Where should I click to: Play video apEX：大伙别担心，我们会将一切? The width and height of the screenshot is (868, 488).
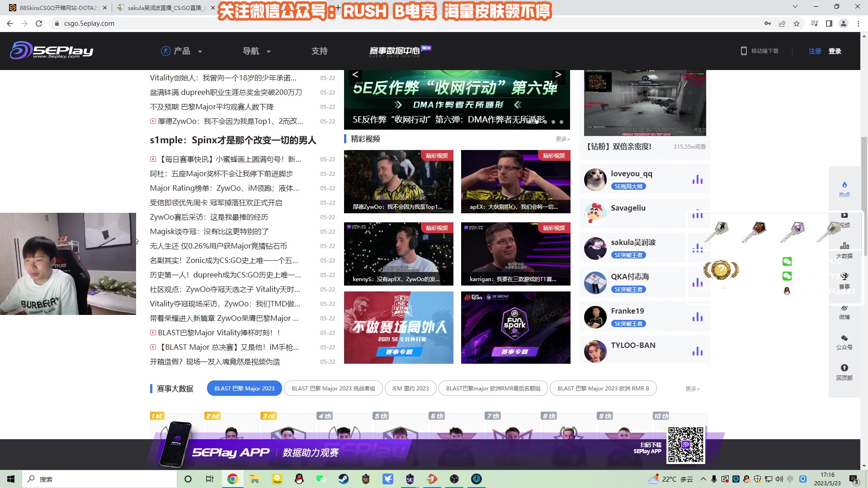point(515,182)
